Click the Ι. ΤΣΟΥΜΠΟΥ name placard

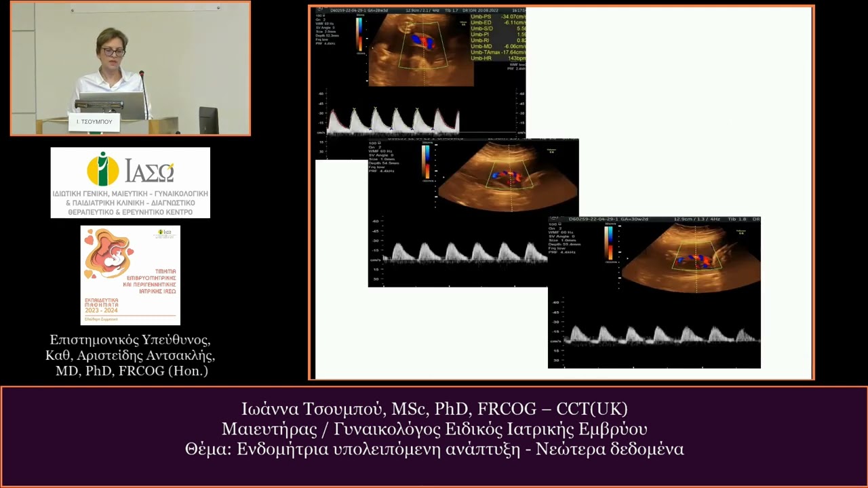click(94, 122)
